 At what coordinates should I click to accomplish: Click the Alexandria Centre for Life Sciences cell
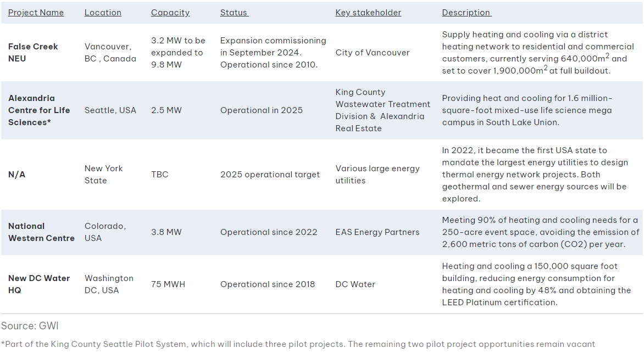[x=39, y=110]
